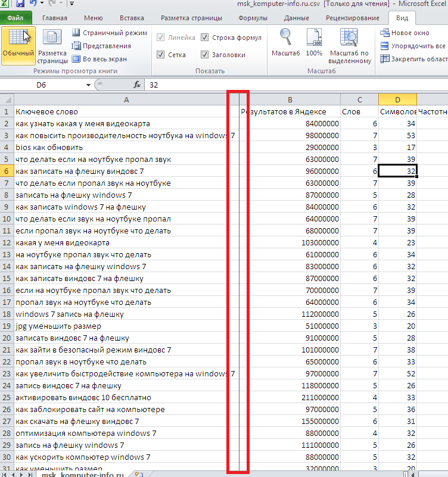Image resolution: width=448 pixels, height=477 pixels.
Task: Select the msk_komputer-info.ru sheet tab
Action: click(82, 474)
